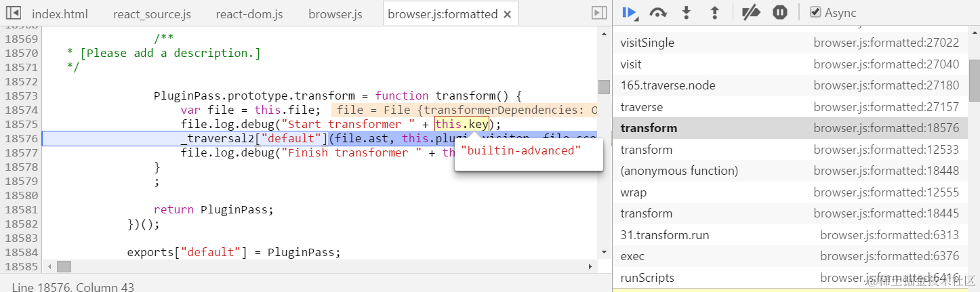The width and height of the screenshot is (980, 292).
Task: Open the browser.js tab
Action: pos(335,14)
